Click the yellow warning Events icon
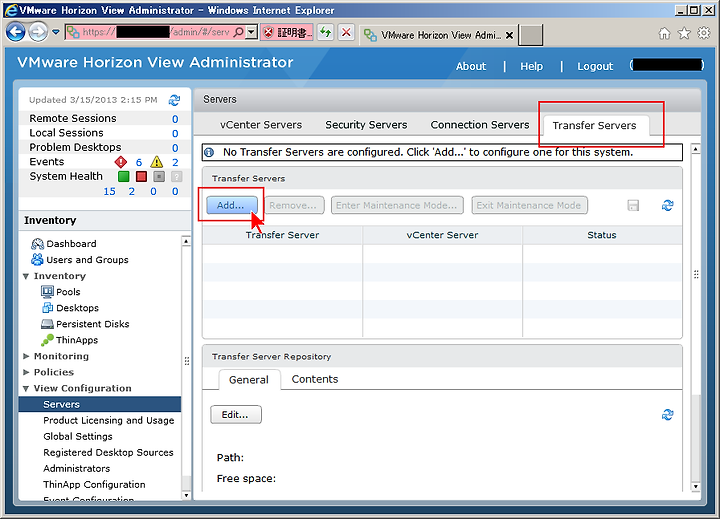Screen dimensions: 720x519 point(157,162)
